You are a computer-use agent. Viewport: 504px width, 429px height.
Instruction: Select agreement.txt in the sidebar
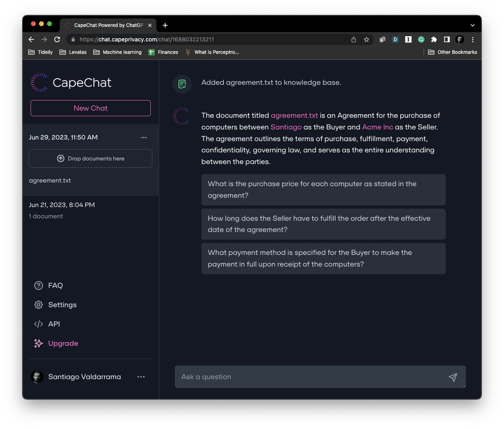[50, 180]
